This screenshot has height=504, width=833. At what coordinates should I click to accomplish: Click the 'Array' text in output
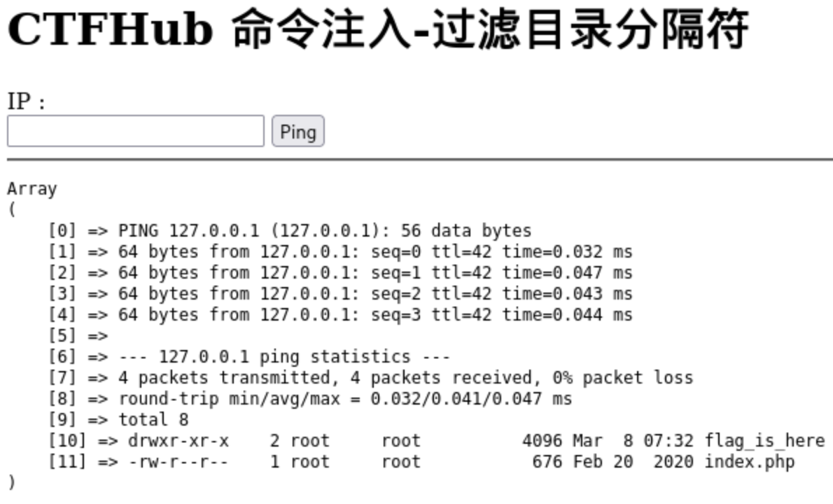pyautogui.click(x=32, y=189)
